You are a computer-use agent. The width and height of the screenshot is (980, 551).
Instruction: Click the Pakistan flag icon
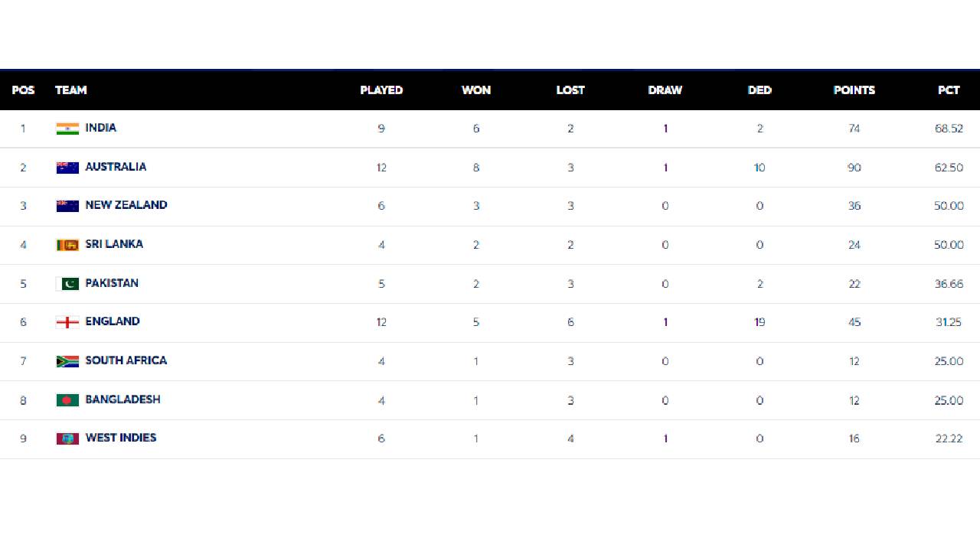click(x=67, y=284)
